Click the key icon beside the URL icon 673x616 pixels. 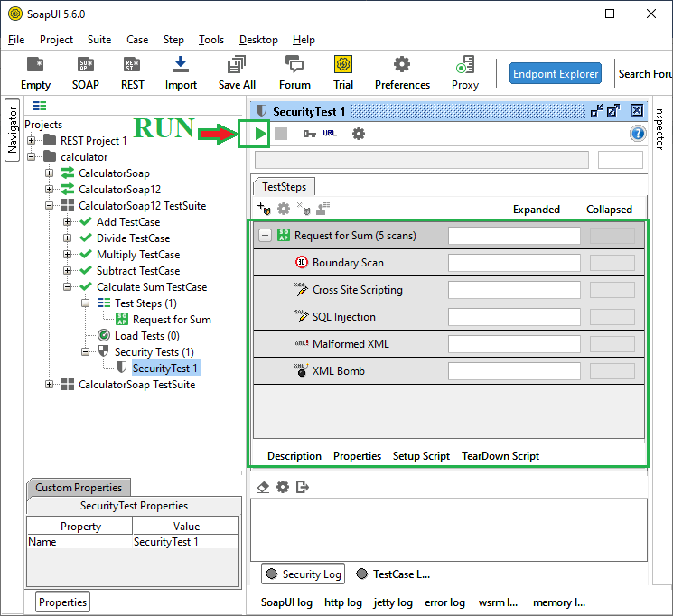tap(310, 134)
